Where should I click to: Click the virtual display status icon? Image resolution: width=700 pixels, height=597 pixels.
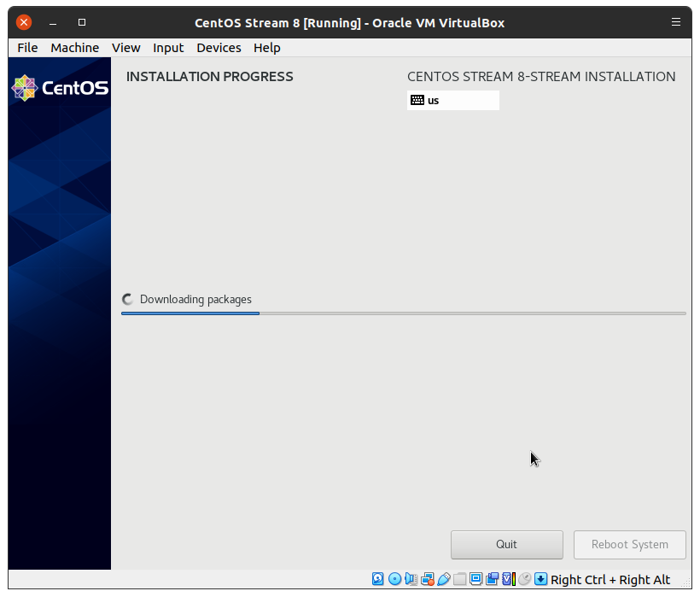pos(476,579)
